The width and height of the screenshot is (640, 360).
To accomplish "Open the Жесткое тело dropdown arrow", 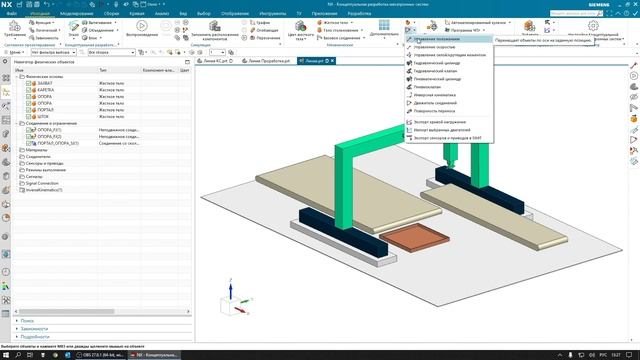I will (352, 23).
